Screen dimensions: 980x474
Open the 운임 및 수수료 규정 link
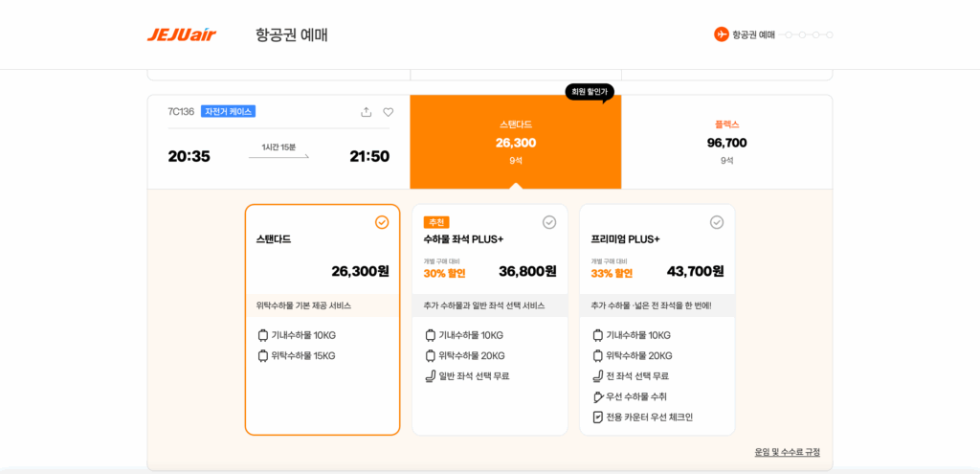tap(787, 452)
